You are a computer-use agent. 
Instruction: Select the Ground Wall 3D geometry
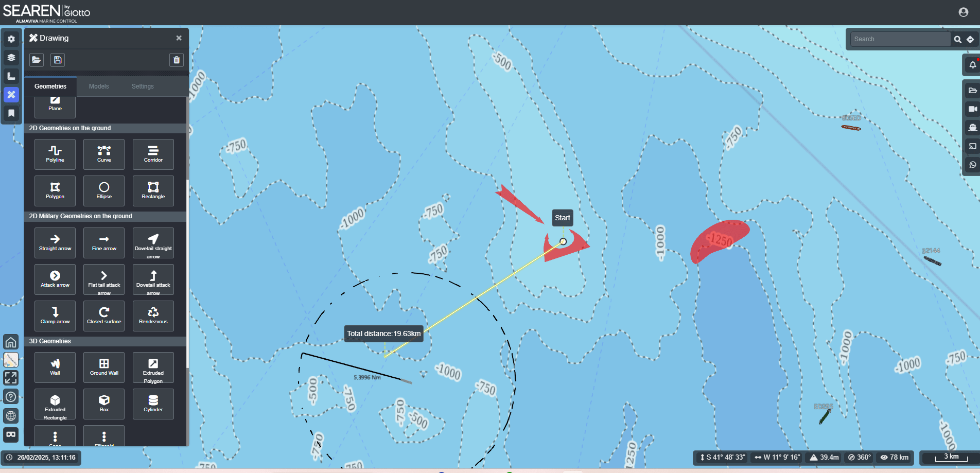pyautogui.click(x=104, y=367)
